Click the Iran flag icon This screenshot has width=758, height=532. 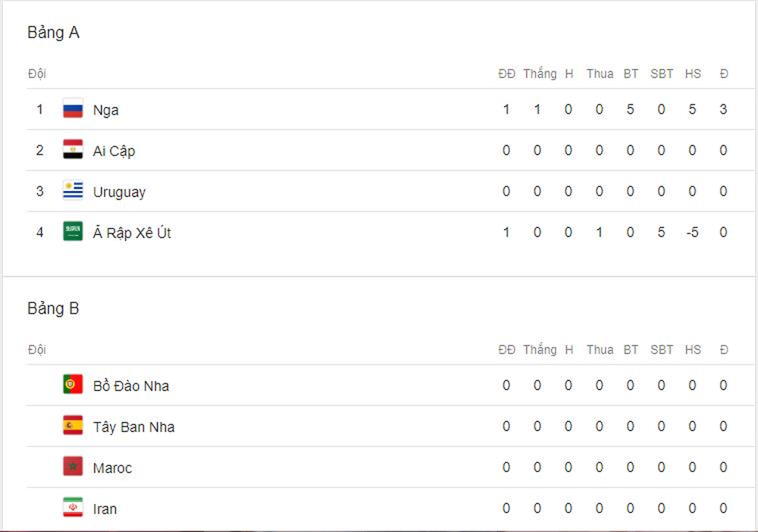pos(73,509)
